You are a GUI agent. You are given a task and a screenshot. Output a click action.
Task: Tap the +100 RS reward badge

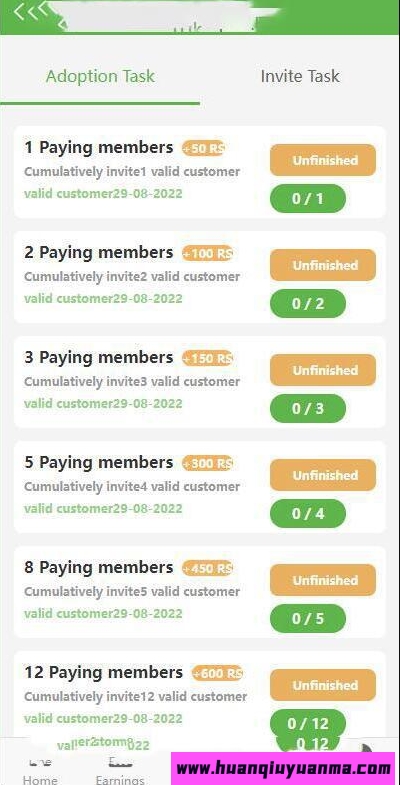207,253
